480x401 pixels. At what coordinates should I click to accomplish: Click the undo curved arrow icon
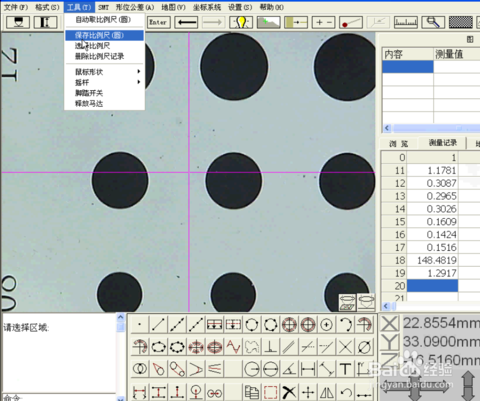(347, 392)
